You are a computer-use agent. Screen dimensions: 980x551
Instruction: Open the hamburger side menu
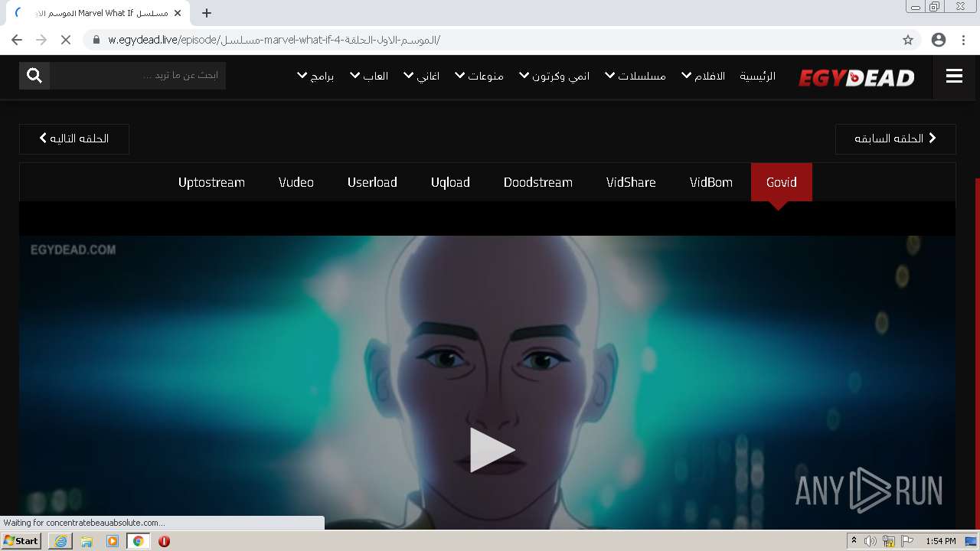954,76
